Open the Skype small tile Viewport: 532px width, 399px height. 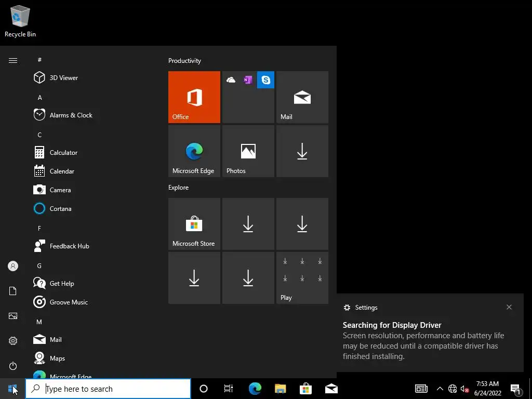click(265, 79)
